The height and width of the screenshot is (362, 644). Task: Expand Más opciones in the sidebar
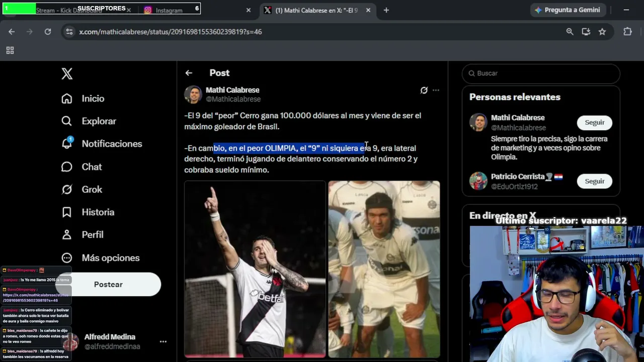point(101,258)
